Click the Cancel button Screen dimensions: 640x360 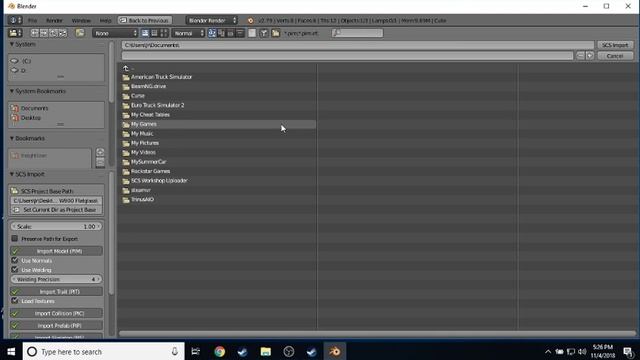[x=615, y=56]
